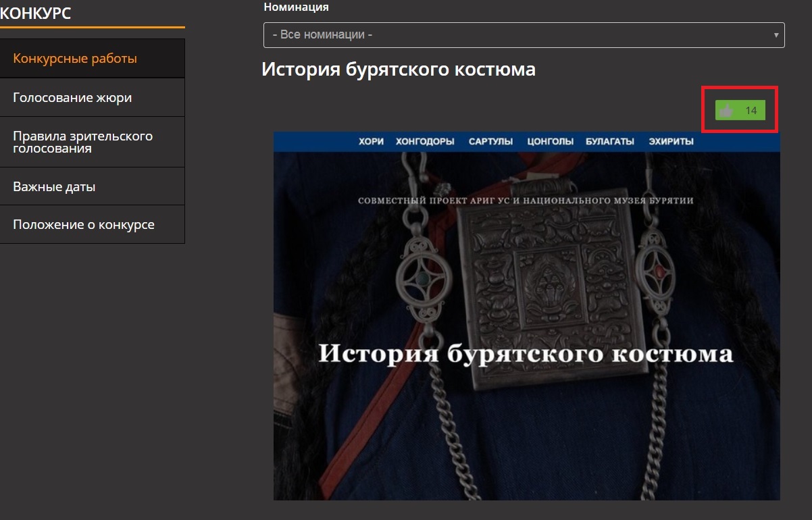Click the thumbs-up like icon
This screenshot has width=812, height=520.
click(727, 111)
